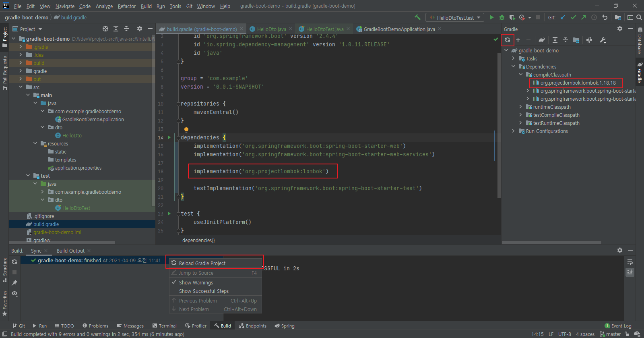
Task: Collapse all nodes in Gradle panel
Action: tap(566, 40)
